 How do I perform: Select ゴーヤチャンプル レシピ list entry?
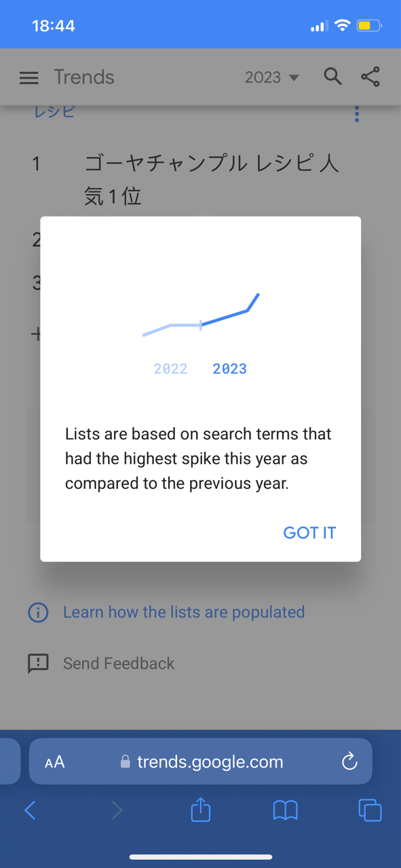212,180
